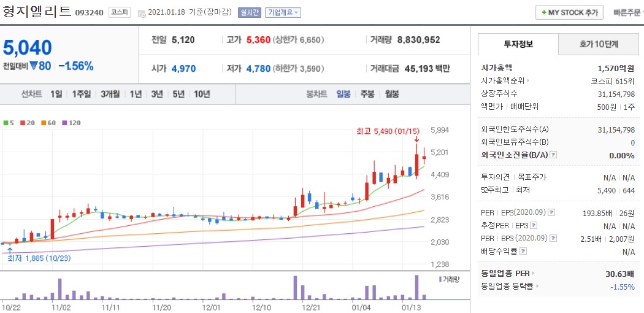Click the help icon next to 배당수익률
This screenshot has width=644, height=313.
pyautogui.click(x=523, y=251)
